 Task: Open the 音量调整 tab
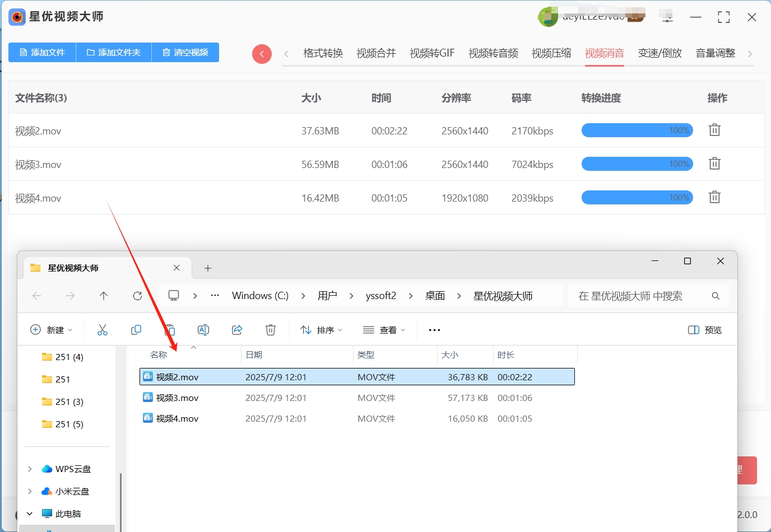point(716,53)
